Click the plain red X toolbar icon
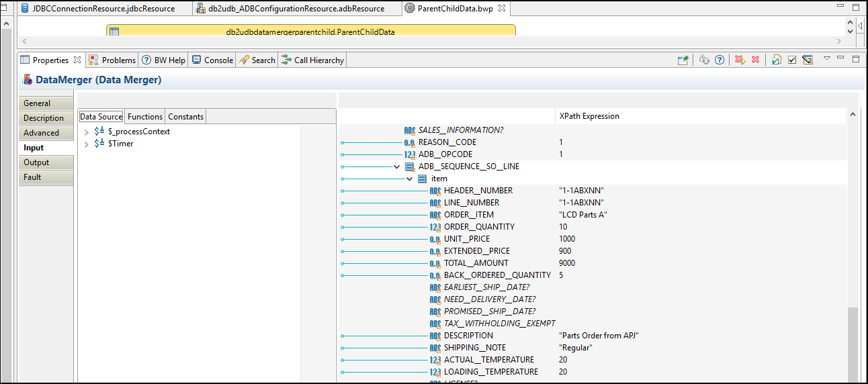868x384 pixels. 755,60
